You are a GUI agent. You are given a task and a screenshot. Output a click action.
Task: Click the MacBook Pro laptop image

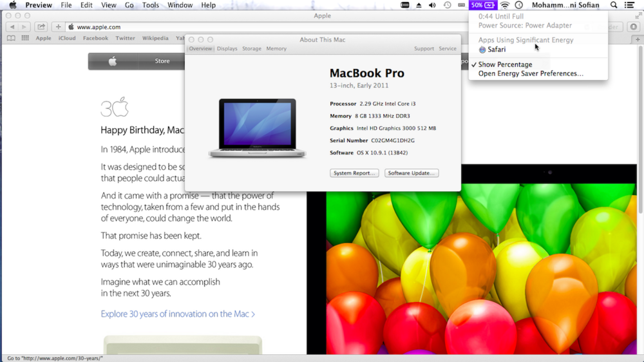pos(257,128)
